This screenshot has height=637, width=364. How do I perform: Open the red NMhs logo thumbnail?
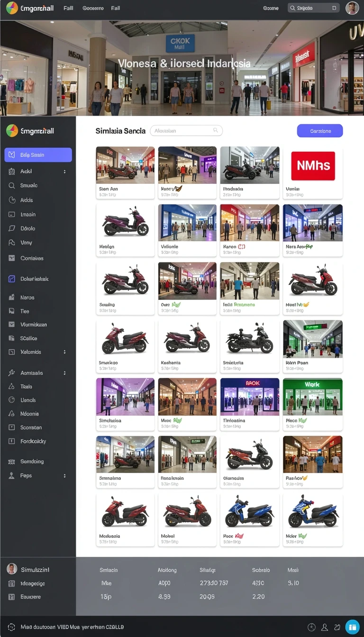(313, 165)
